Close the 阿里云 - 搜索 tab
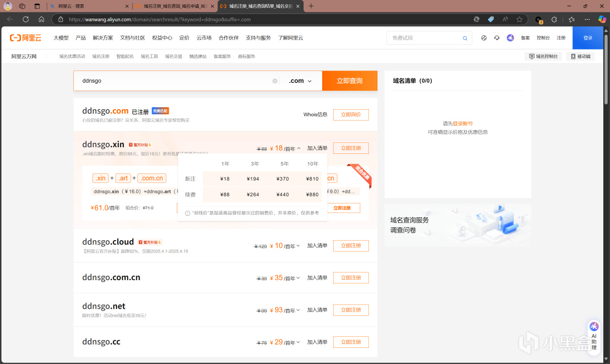610x364 pixels. (x=127, y=6)
